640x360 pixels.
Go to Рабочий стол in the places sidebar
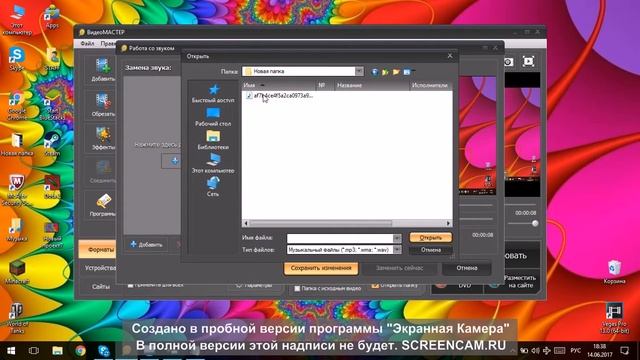tap(213, 117)
